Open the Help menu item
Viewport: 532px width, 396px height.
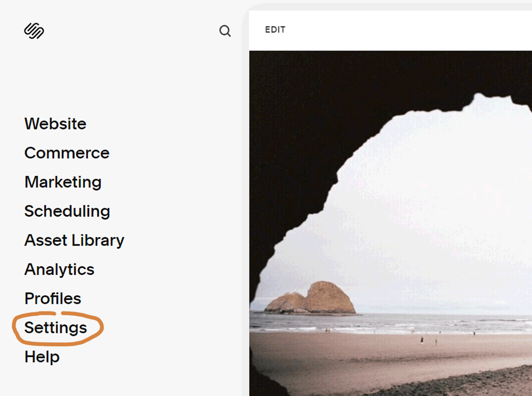pos(42,357)
